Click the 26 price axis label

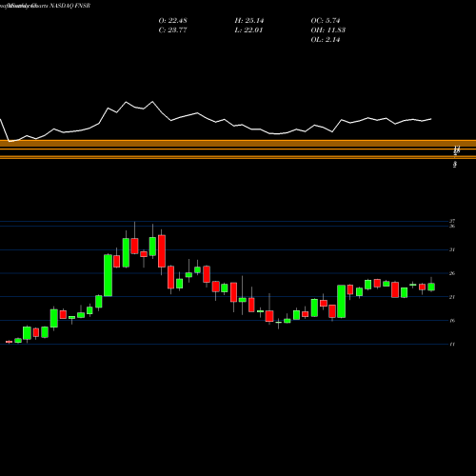[x=452, y=273]
